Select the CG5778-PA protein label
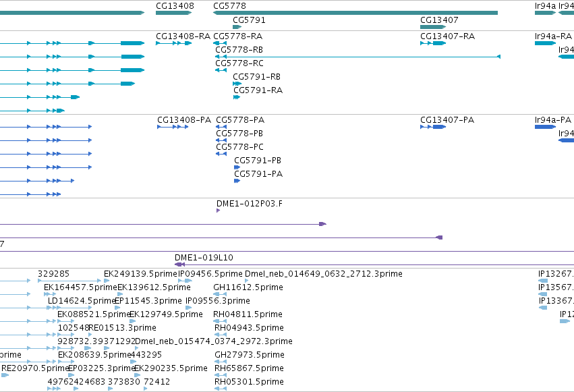Screen dimensions: 574x392 240,120
